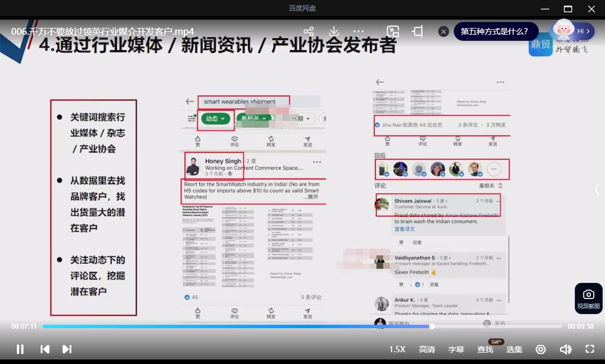This screenshot has width=605, height=364.
Task: Click the green 动态 filter in the video
Action: point(215,118)
